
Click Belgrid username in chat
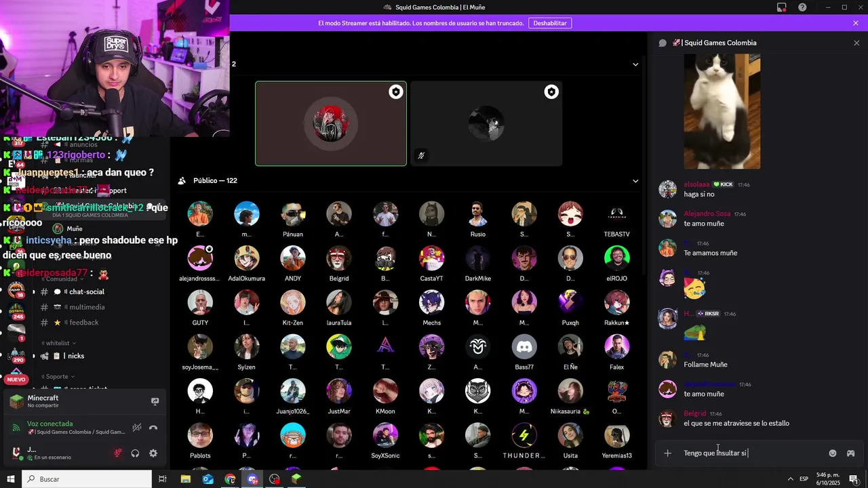pos(695,413)
